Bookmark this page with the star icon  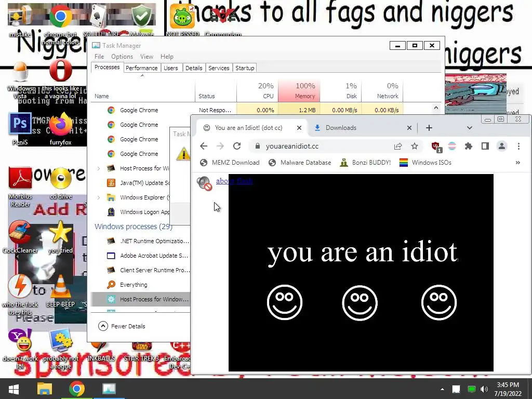point(414,146)
